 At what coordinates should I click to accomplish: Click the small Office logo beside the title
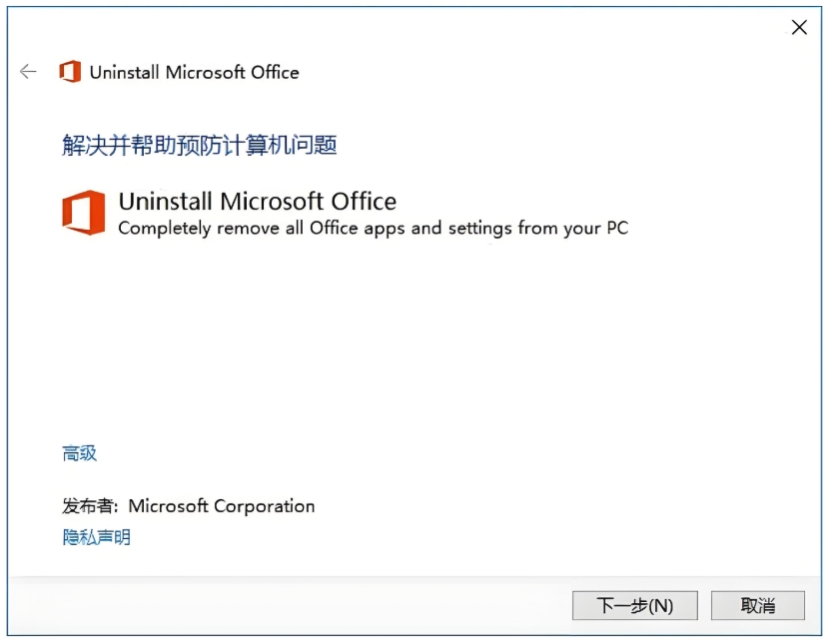pos(70,72)
